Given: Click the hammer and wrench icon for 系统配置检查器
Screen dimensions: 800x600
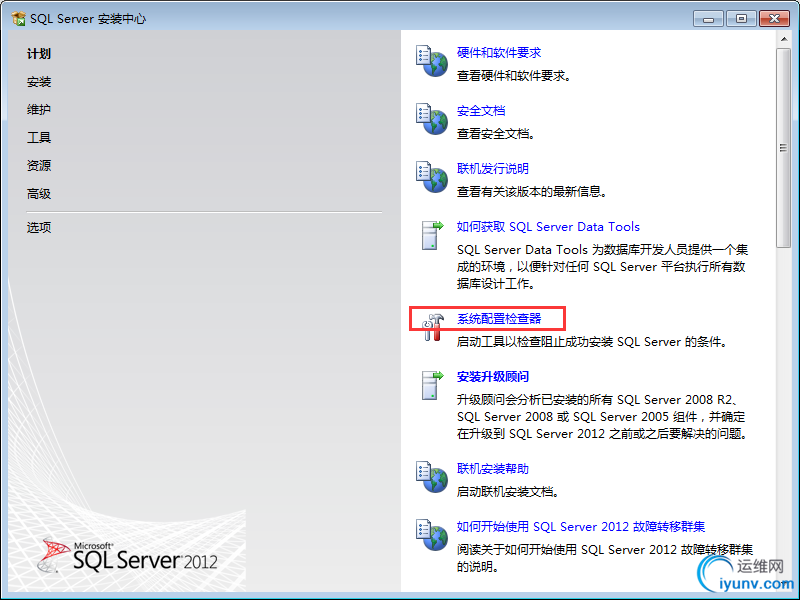Looking at the screenshot, I should coord(432,327).
